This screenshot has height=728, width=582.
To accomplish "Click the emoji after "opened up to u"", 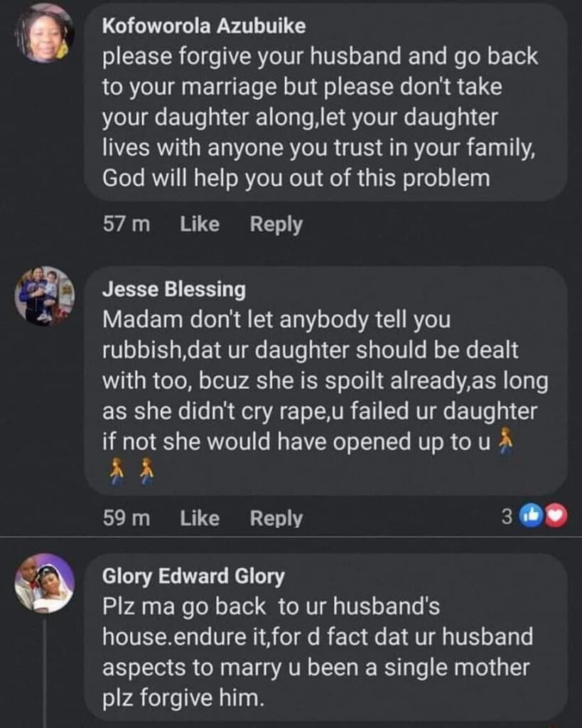I will point(505,441).
